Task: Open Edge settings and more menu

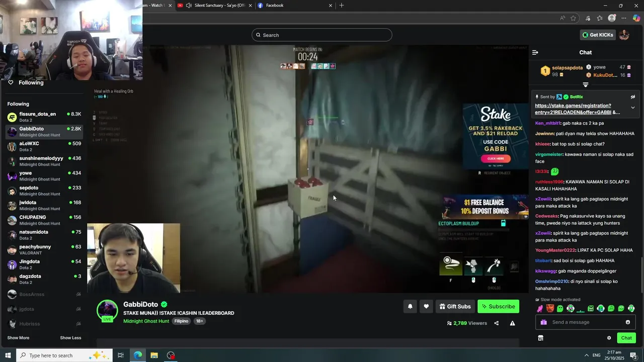Action: (x=624, y=18)
